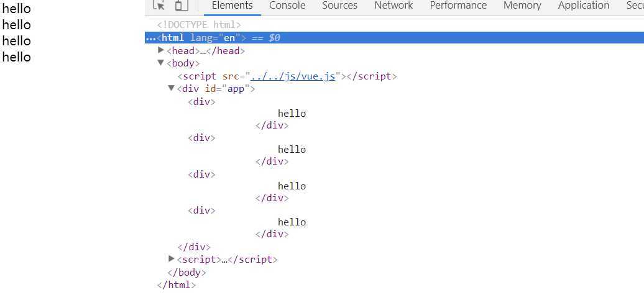This screenshot has width=644, height=308.
Task: Click the lang attribute value "en"
Action: [x=229, y=38]
